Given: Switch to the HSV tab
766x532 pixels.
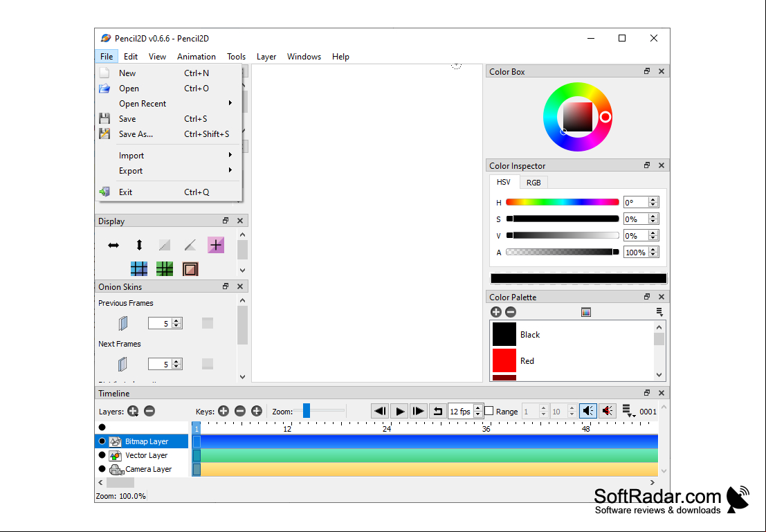Looking at the screenshot, I should tap(504, 182).
